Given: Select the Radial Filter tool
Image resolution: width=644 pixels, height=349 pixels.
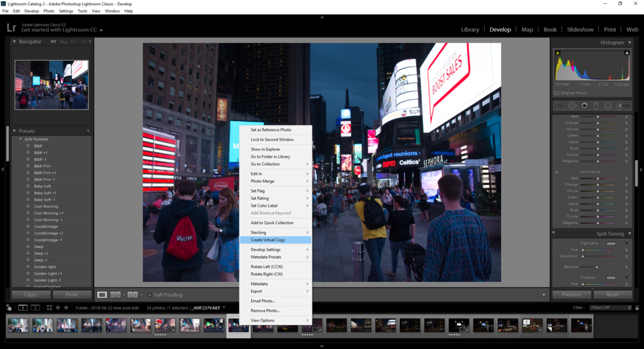Looking at the screenshot, I should point(608,105).
